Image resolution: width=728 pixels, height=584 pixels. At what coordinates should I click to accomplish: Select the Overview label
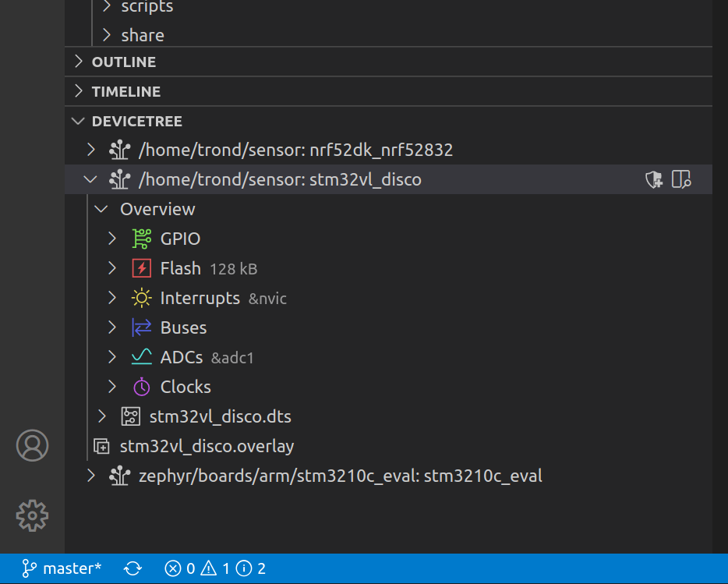click(157, 209)
